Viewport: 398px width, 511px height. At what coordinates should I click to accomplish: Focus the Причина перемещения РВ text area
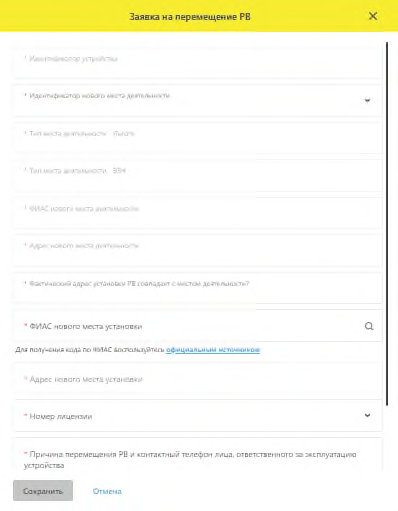pos(198,454)
